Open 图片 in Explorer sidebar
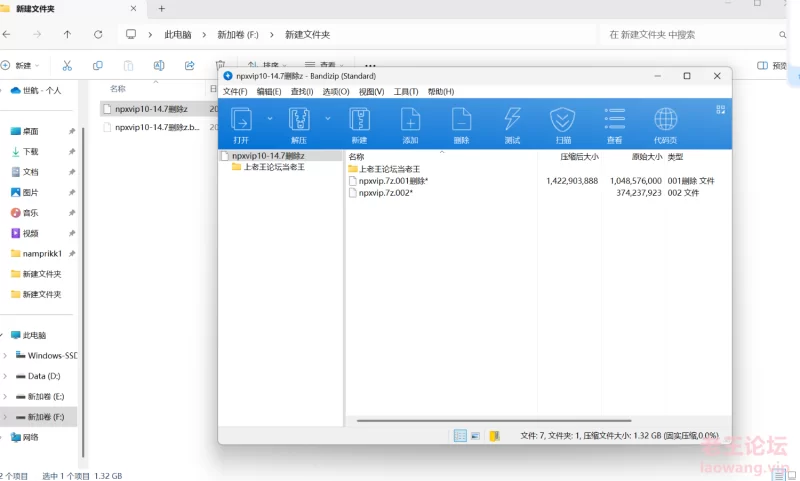 click(30, 192)
